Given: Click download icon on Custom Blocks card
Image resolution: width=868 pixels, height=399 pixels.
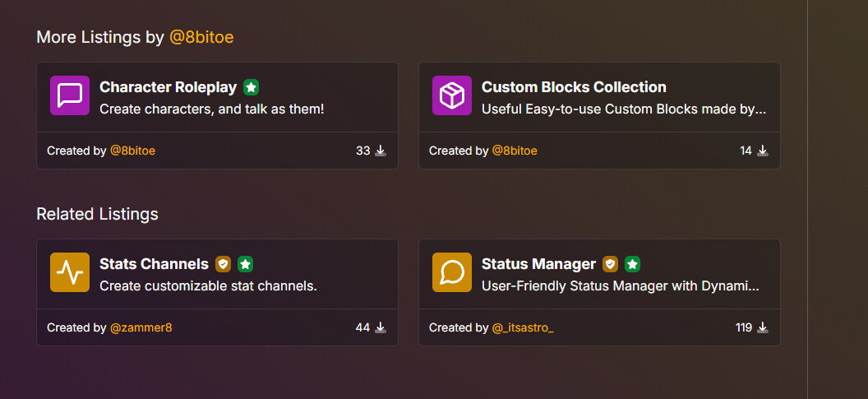Looking at the screenshot, I should coord(762,151).
